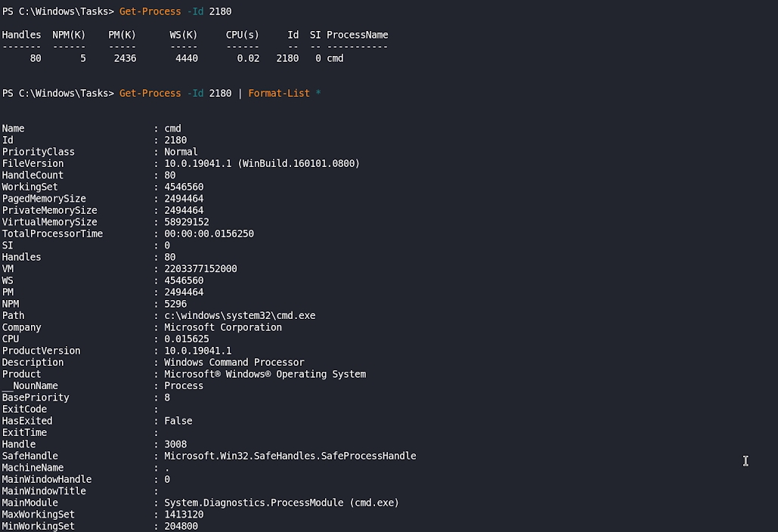Click the "ExitCode" property label
The height and width of the screenshot is (532, 778).
[24, 409]
